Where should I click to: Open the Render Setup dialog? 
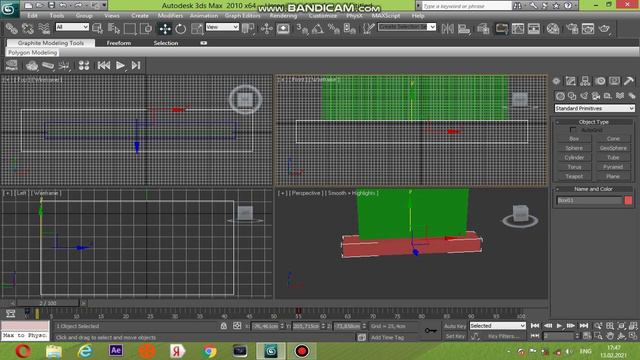[572, 29]
